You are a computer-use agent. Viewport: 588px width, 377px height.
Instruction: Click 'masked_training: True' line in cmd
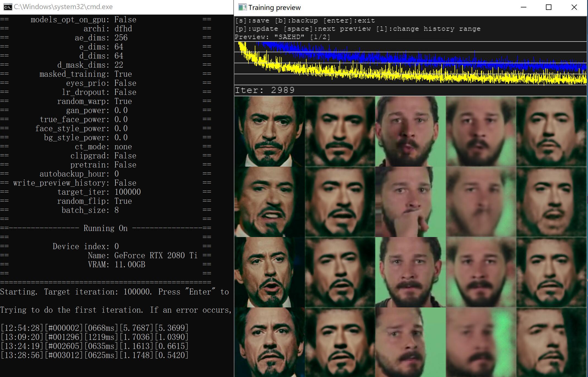(86, 74)
